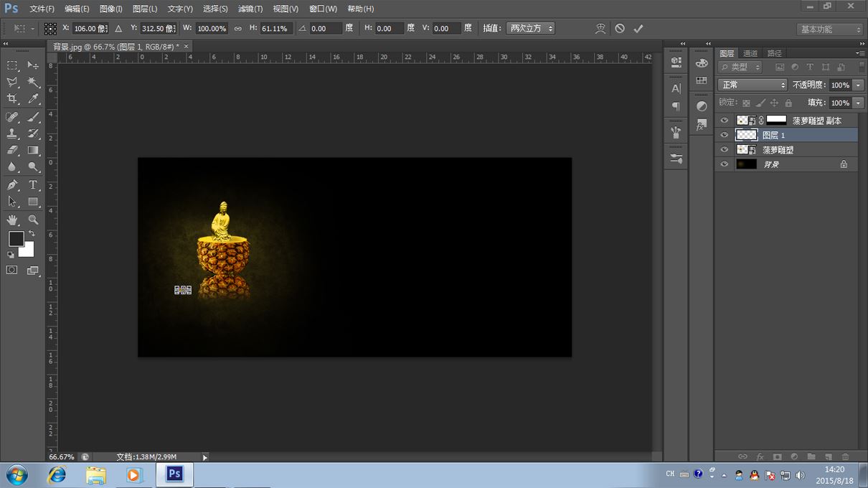Screen dimensions: 868x488
Task: Open the 插值 两次立方 dropdown
Action: [x=531, y=29]
